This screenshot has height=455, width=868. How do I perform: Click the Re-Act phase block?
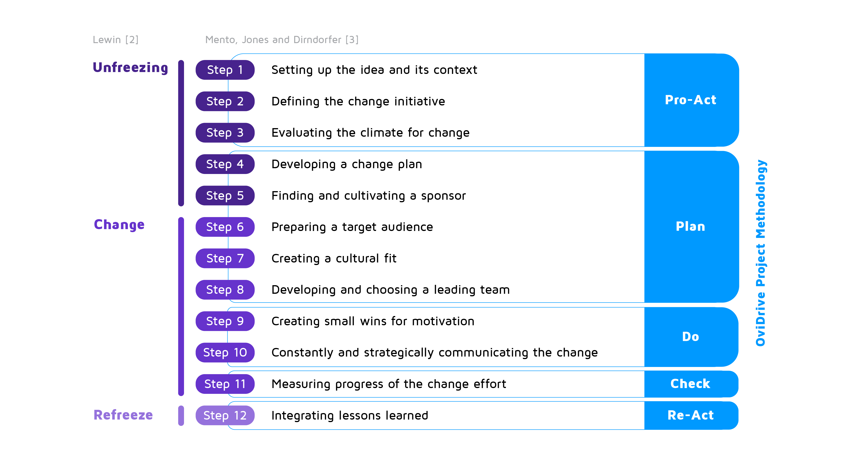691,415
